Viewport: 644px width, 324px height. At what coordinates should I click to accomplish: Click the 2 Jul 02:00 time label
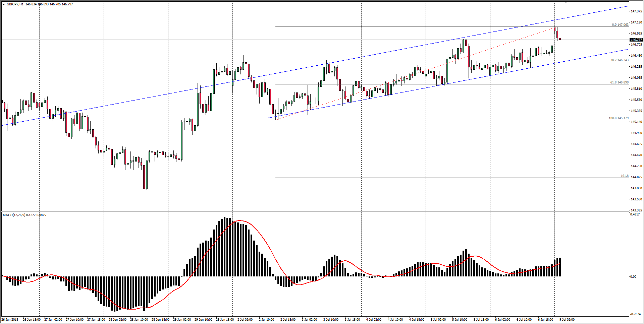pyautogui.click(x=245, y=319)
